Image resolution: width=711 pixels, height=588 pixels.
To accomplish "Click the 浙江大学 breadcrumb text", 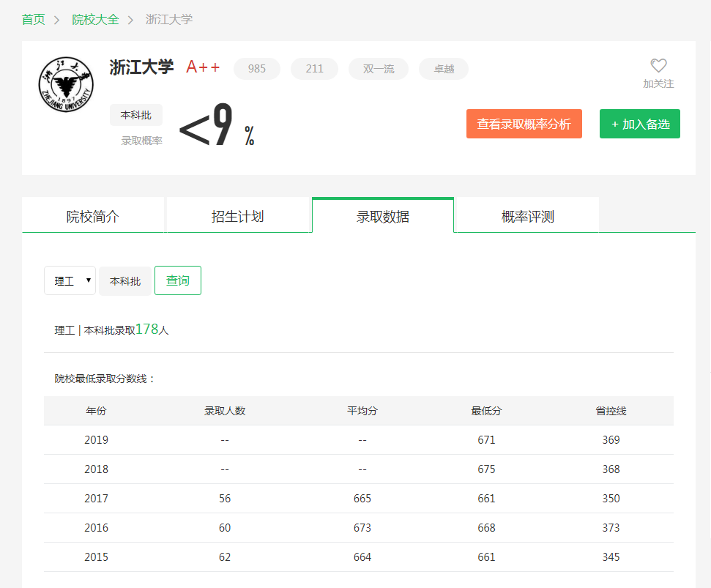I will 168,20.
